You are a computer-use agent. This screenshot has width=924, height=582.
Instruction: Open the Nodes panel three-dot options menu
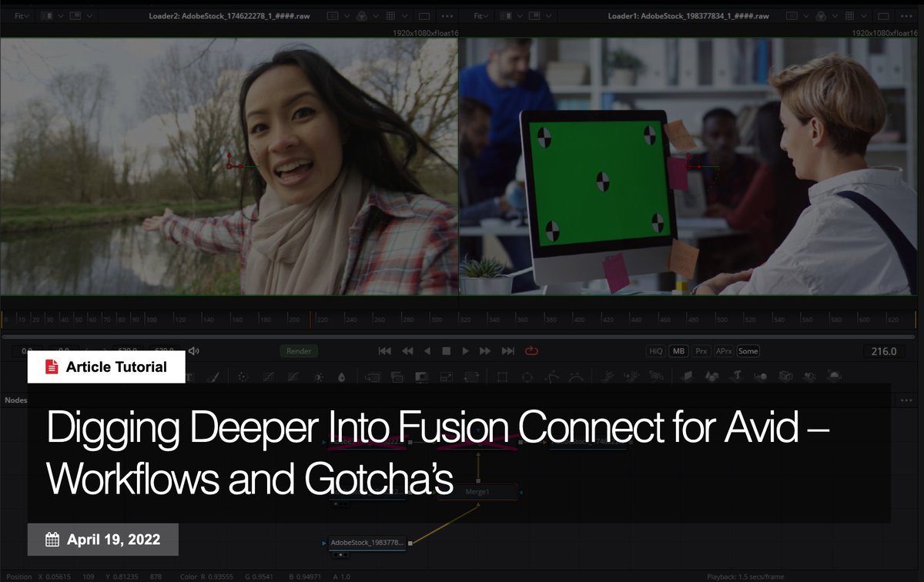point(906,400)
